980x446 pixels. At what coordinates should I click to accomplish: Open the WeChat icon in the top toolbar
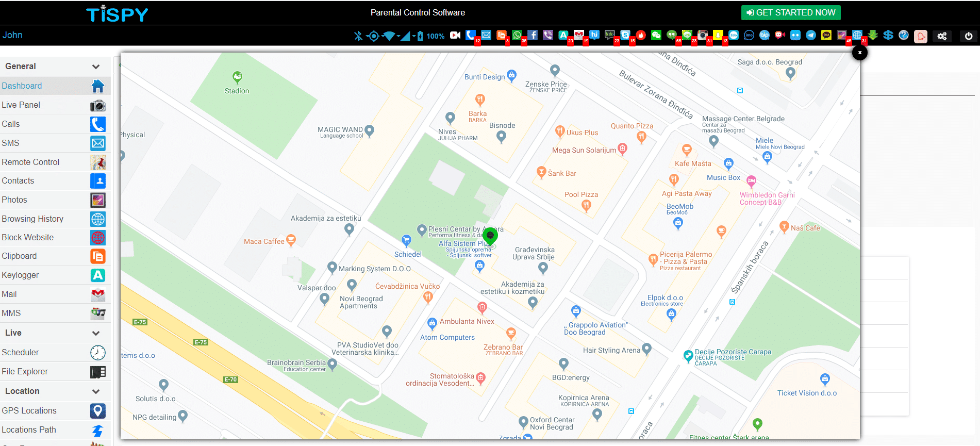656,35
